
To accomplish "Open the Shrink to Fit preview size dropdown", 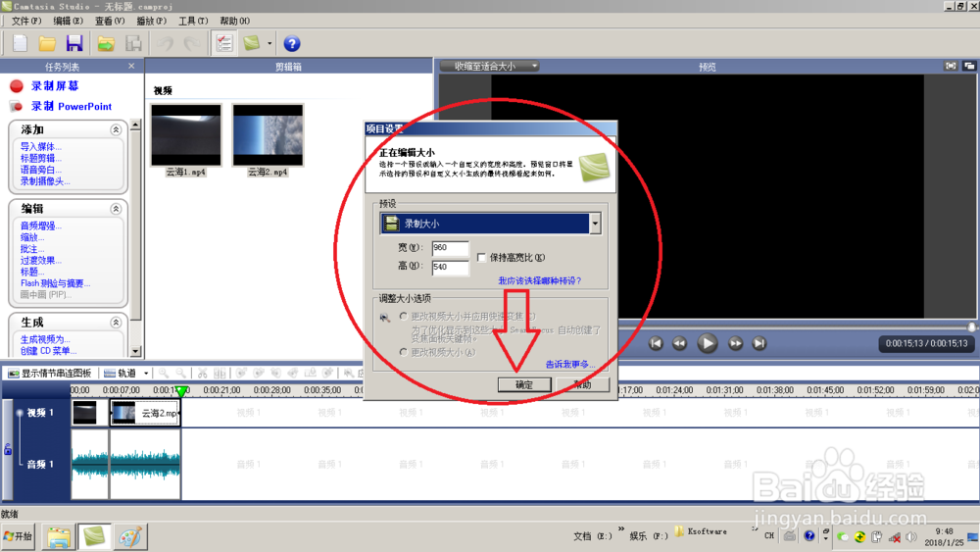I will (x=489, y=66).
